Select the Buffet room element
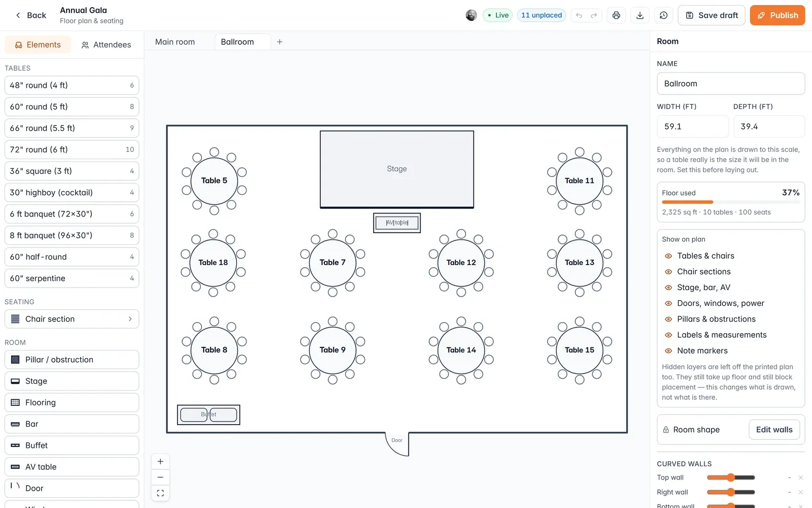 [72, 446]
